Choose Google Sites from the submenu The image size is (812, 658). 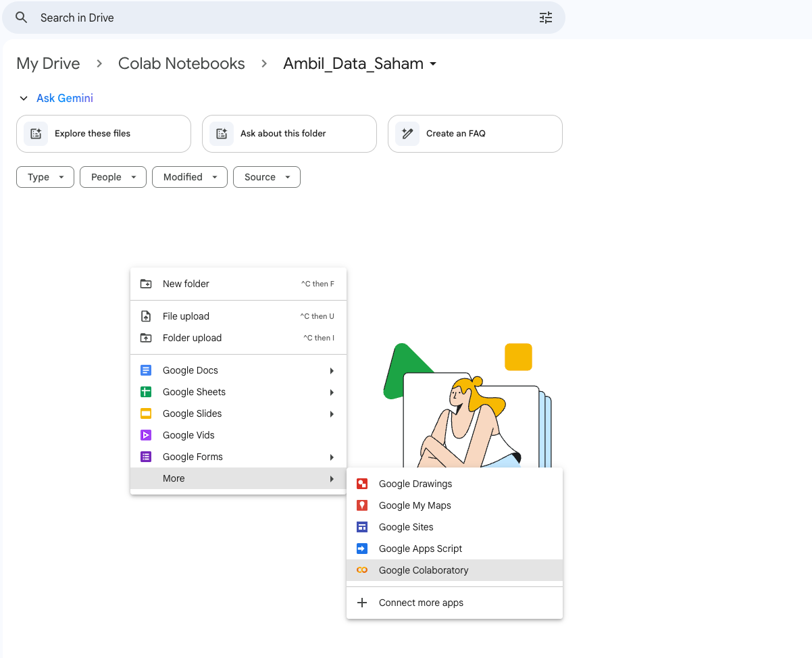tap(455, 527)
